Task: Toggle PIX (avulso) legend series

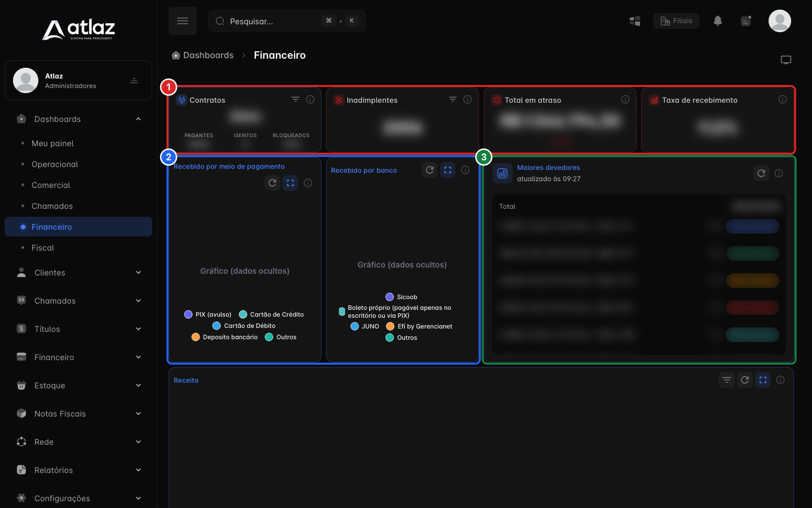Action: 208,314
